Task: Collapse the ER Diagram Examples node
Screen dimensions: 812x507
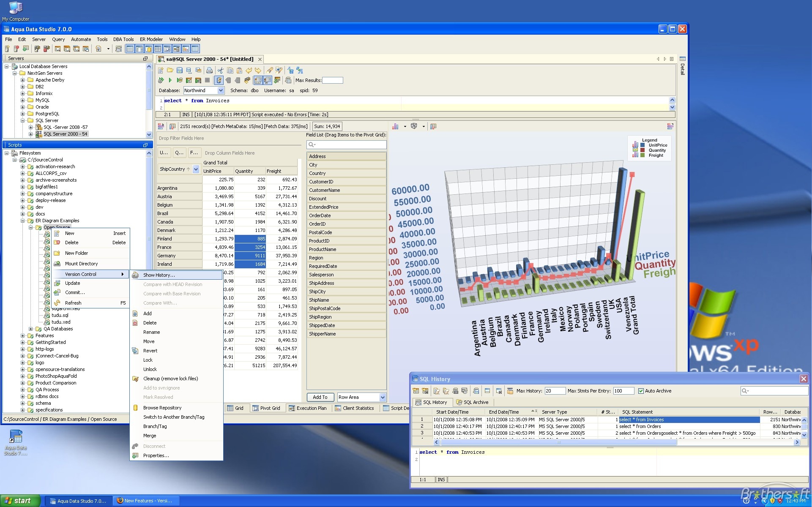Action: (22, 221)
